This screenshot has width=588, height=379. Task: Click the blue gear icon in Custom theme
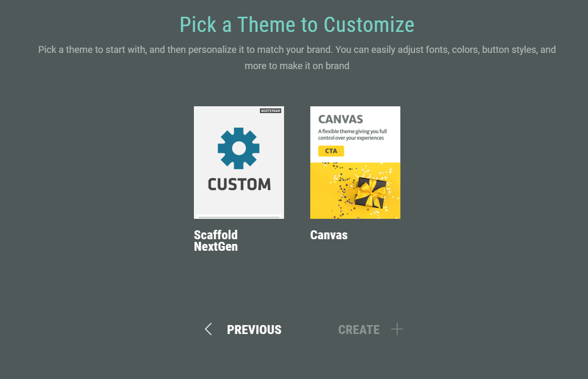(x=239, y=148)
